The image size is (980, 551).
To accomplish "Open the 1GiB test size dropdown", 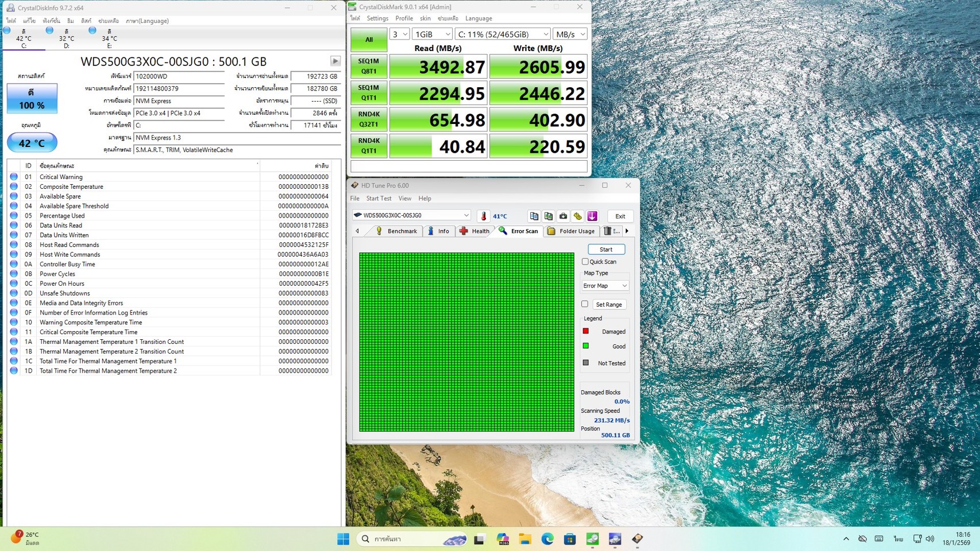I will 432,34.
